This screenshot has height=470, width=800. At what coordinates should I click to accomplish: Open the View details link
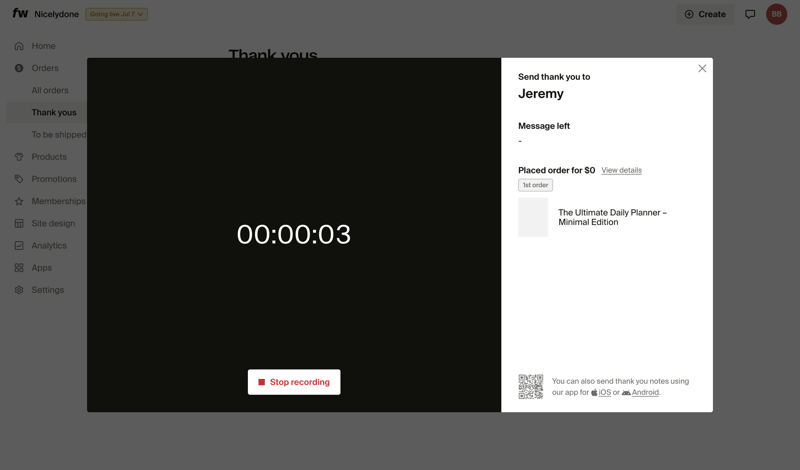point(621,170)
